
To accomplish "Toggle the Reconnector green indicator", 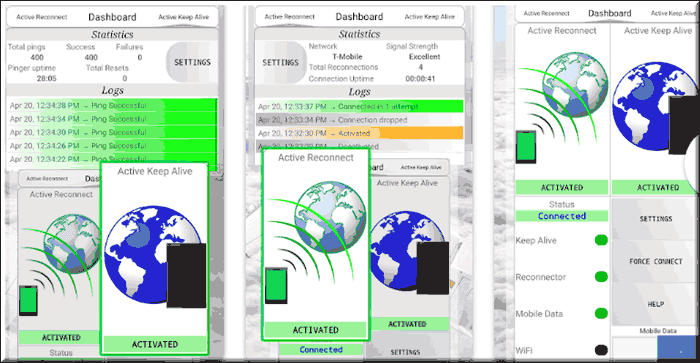I will coord(601,277).
